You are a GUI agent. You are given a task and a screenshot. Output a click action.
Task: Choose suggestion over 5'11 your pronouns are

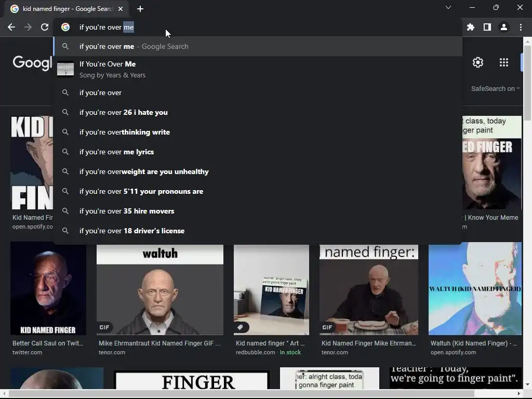258,191
